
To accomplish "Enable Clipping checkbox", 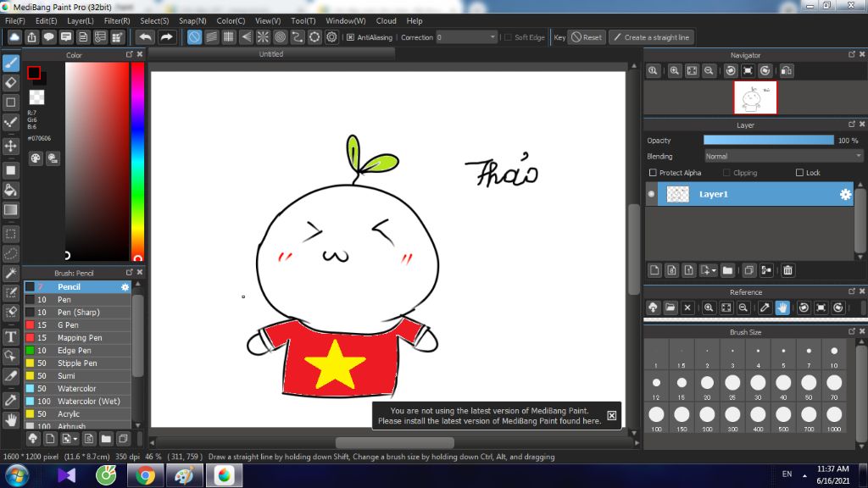I will 726,173.
